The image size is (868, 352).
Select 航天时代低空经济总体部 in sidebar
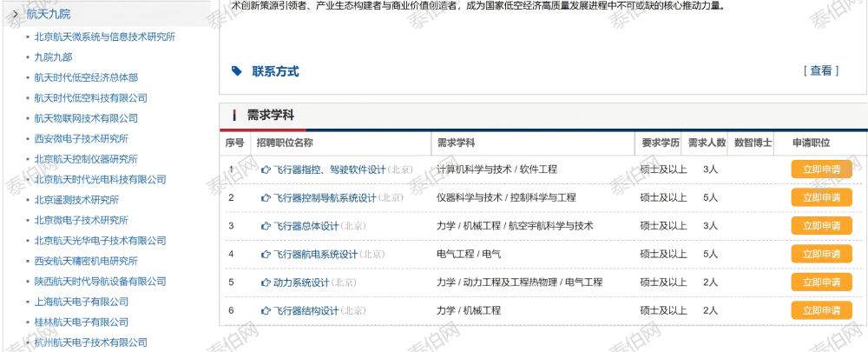click(85, 78)
